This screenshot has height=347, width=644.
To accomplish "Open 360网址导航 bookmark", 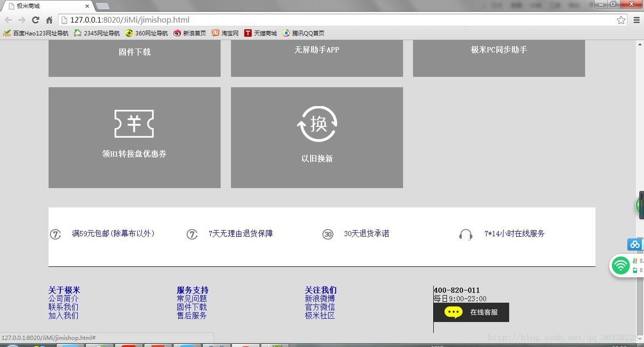I will pos(147,33).
